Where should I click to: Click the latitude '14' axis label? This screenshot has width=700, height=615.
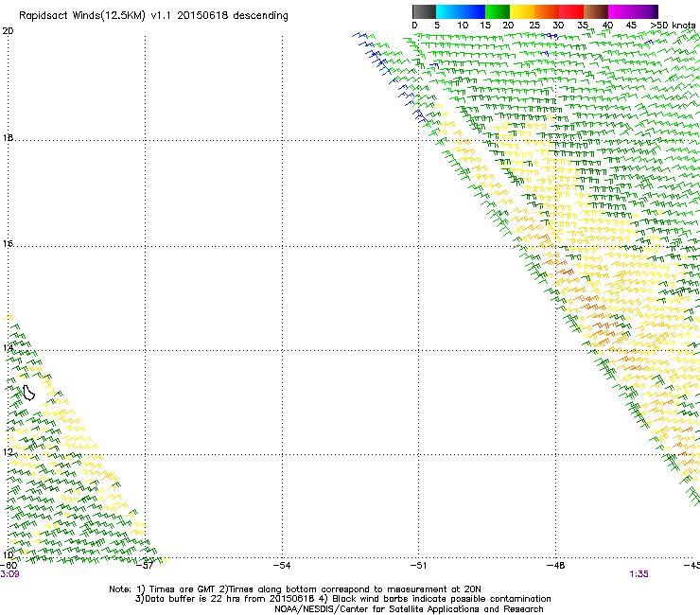(x=8, y=348)
